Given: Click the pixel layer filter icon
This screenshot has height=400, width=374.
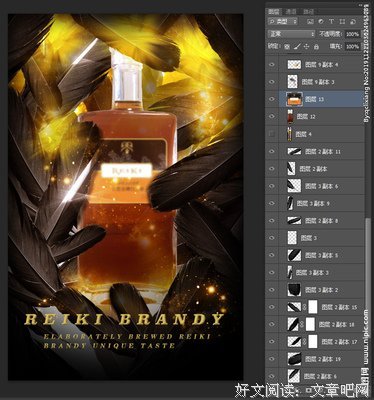Looking at the screenshot, I should [x=310, y=22].
